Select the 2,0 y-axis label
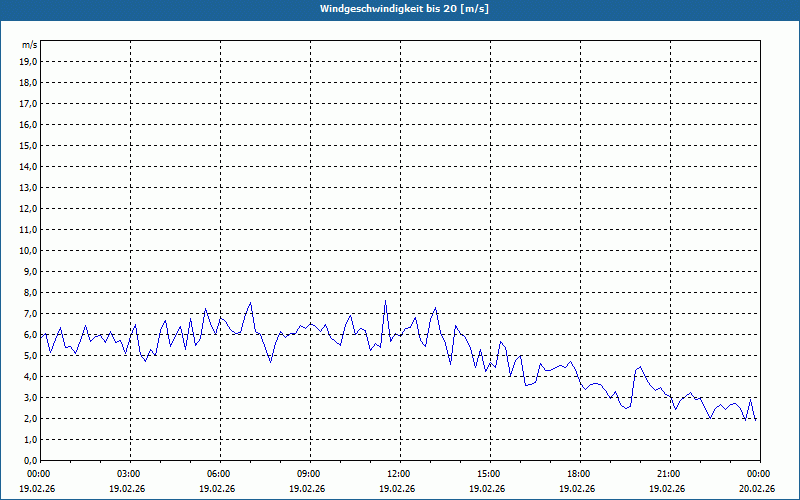 pos(28,418)
